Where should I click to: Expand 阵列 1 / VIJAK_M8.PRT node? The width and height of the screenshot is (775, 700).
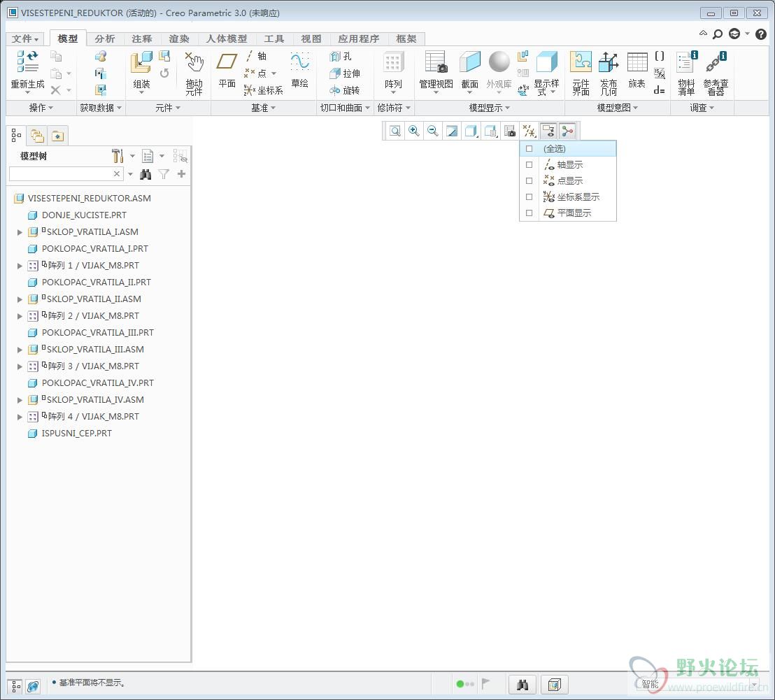[20, 266]
